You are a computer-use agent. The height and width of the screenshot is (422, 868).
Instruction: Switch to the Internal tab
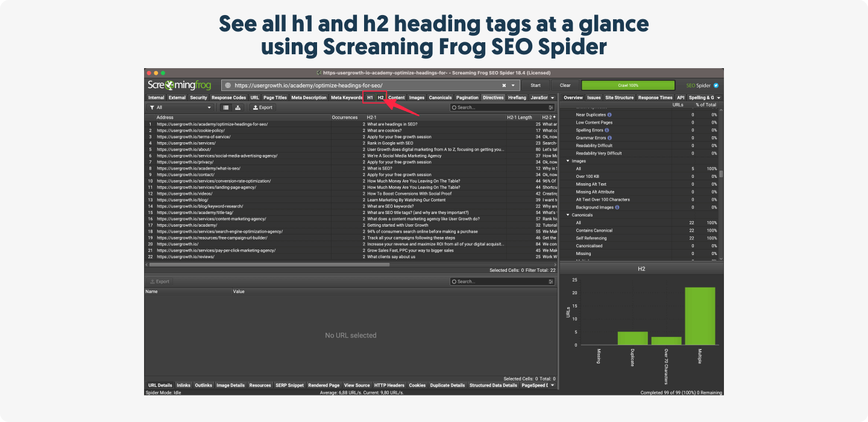156,98
